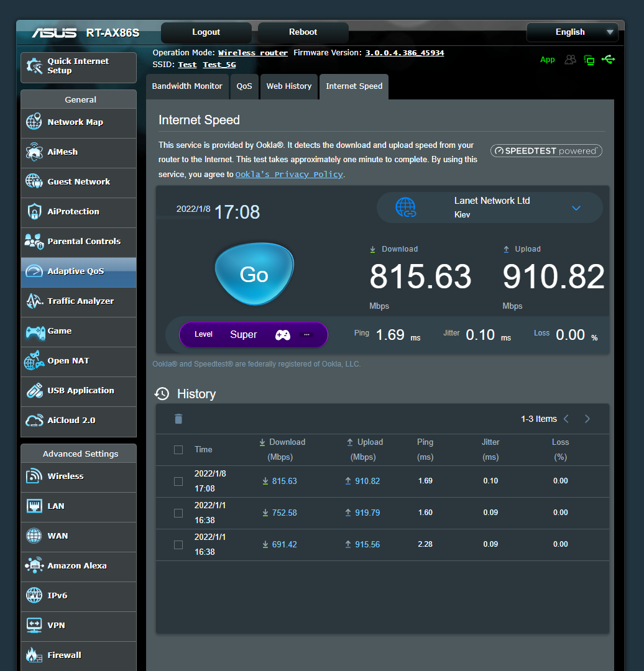Click the gamepad icon on the Super level pill
644x671 pixels.
283,334
